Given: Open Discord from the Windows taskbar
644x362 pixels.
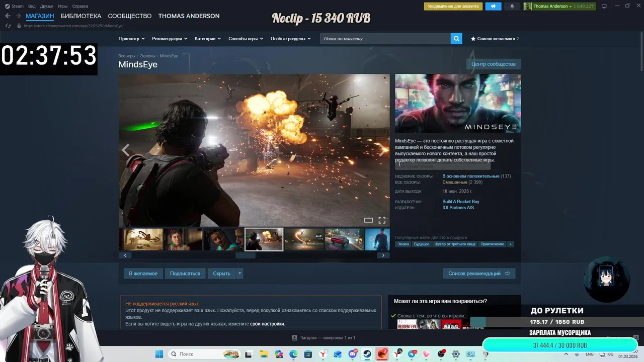Looking at the screenshot, I should (x=353, y=354).
